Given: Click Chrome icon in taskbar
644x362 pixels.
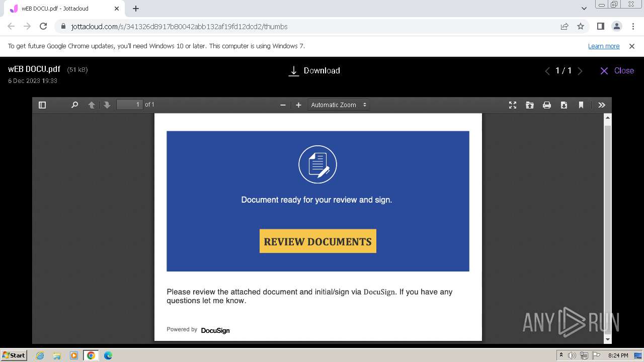Looking at the screenshot, I should point(91,355).
